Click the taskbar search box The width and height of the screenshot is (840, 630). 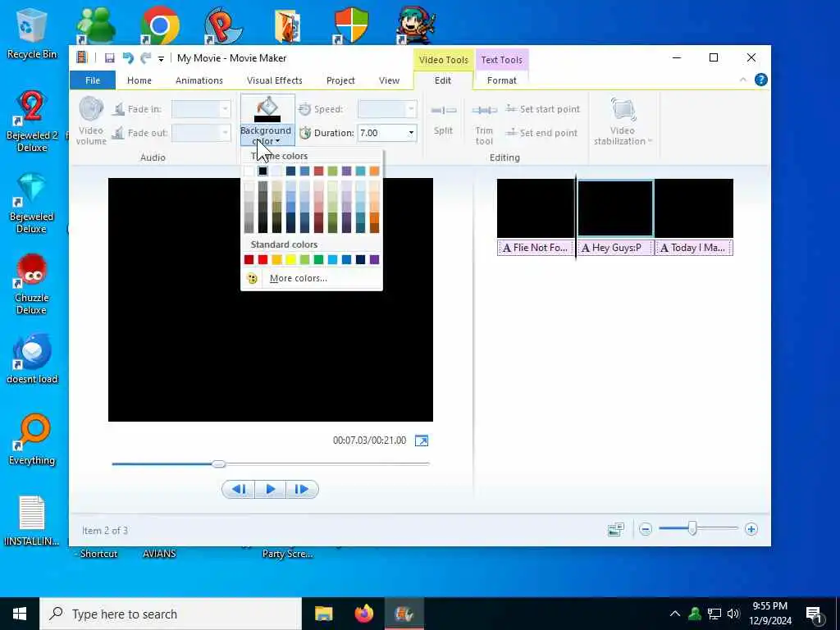coord(171,614)
